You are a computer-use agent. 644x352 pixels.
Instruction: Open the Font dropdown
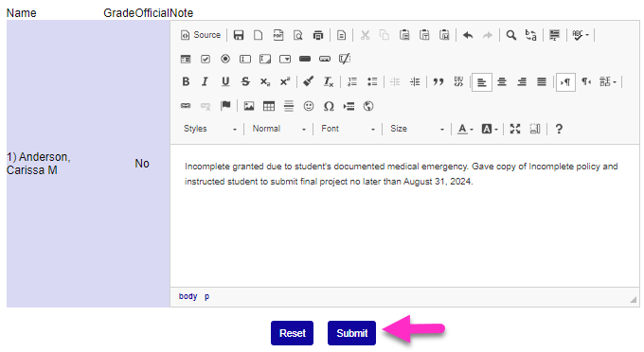tap(348, 129)
